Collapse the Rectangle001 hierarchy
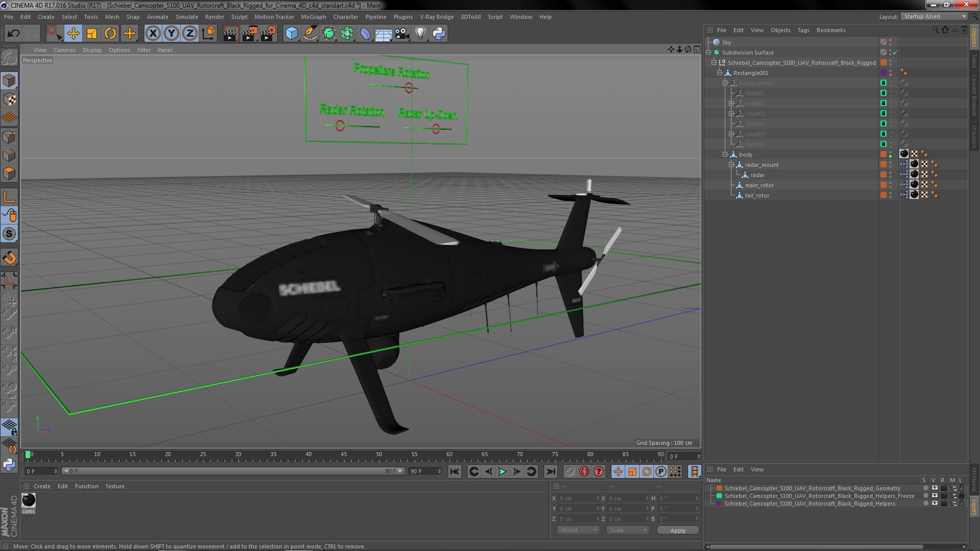The image size is (980, 551). coord(720,73)
